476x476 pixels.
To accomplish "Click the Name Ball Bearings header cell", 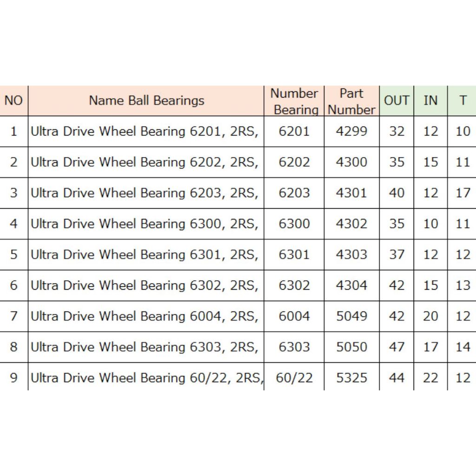I will tap(146, 100).
